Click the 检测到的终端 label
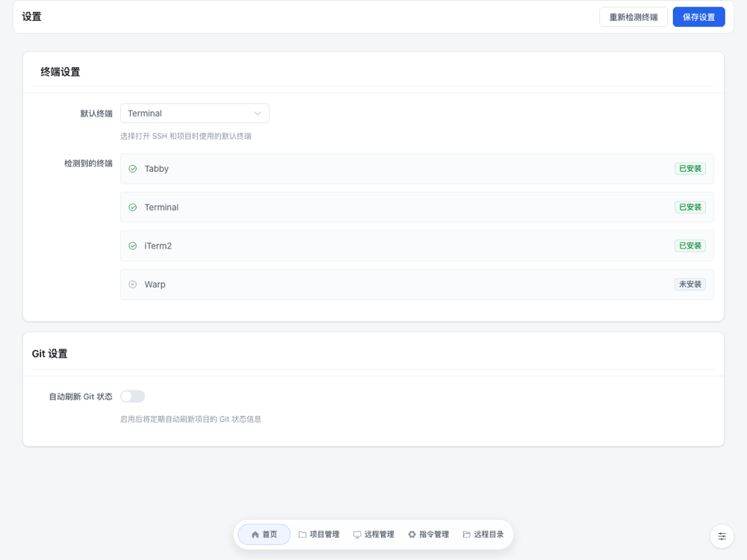 click(x=89, y=164)
